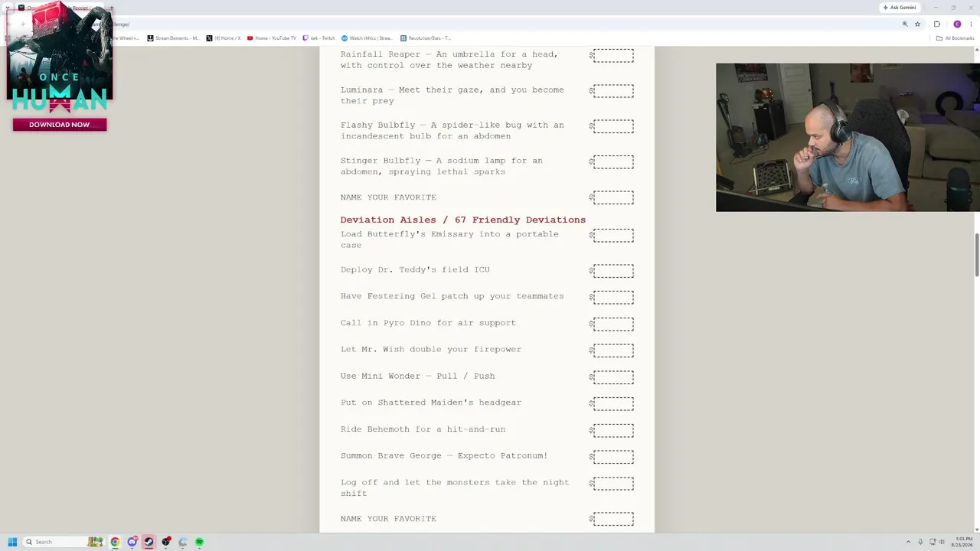980x551 pixels.
Task: Click the webcam overlay video
Action: tap(848, 137)
